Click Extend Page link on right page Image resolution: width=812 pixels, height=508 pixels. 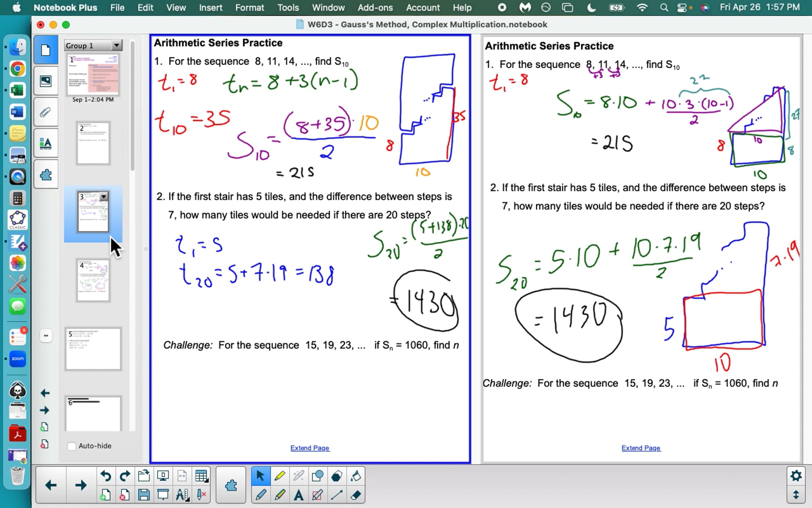(641, 448)
